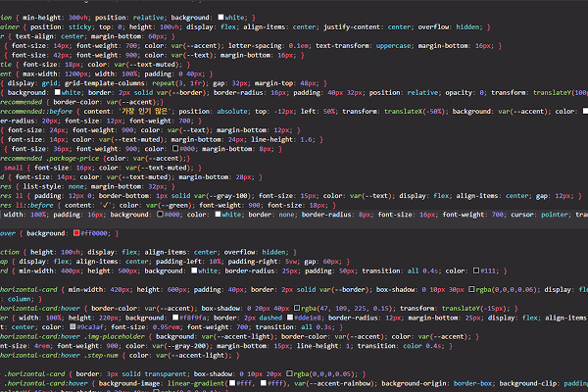
Task: Click the 'column' value text
Action: [x=20, y=299]
